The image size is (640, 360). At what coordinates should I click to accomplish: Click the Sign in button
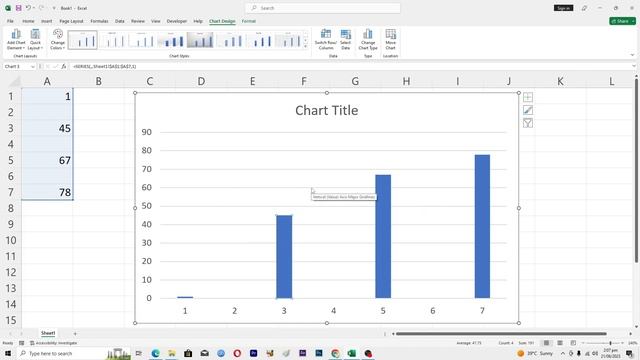(x=563, y=8)
